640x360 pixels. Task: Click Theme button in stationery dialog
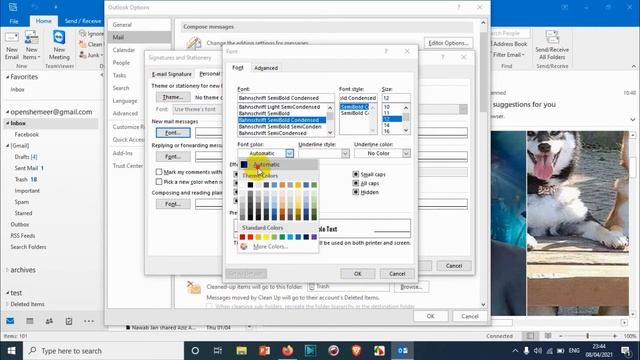tap(173, 97)
